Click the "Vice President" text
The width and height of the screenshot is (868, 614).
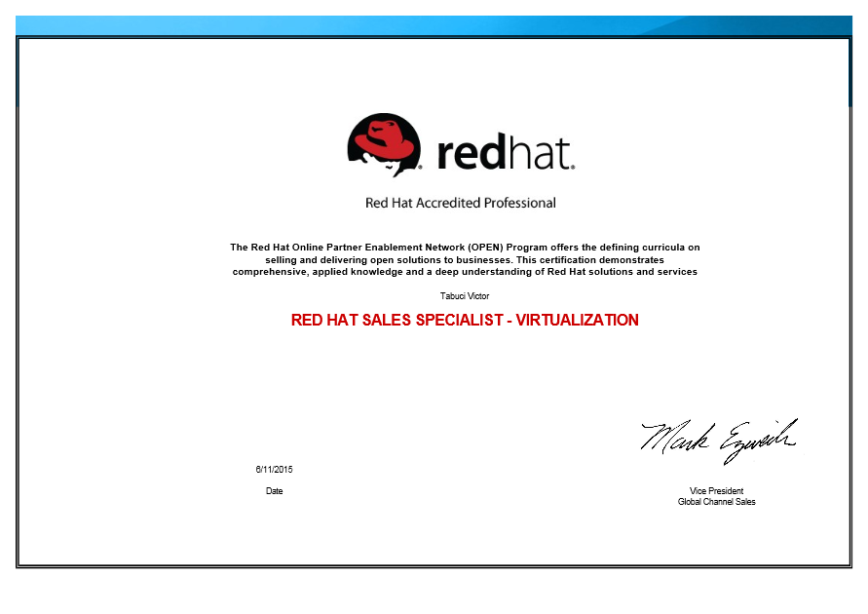[x=716, y=491]
